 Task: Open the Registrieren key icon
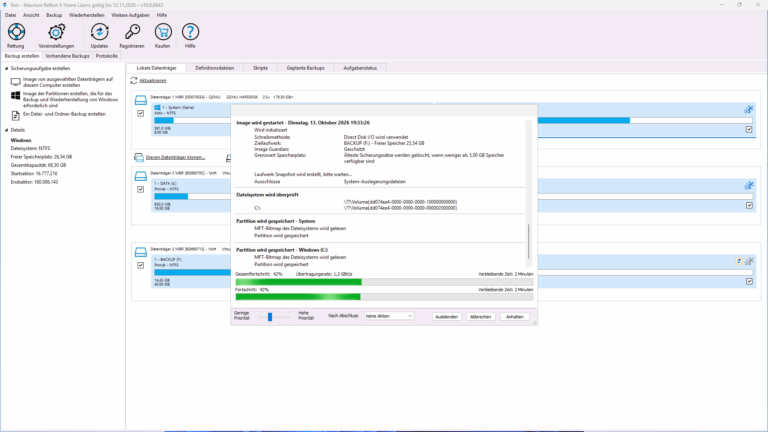click(132, 32)
